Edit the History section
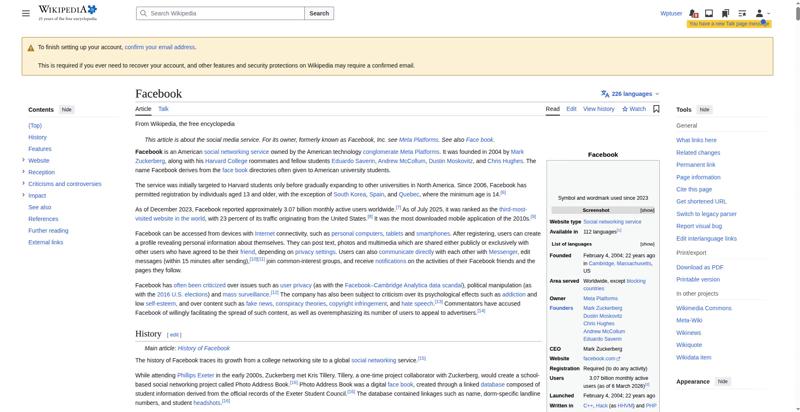Image resolution: width=800 pixels, height=412 pixels. (174, 335)
